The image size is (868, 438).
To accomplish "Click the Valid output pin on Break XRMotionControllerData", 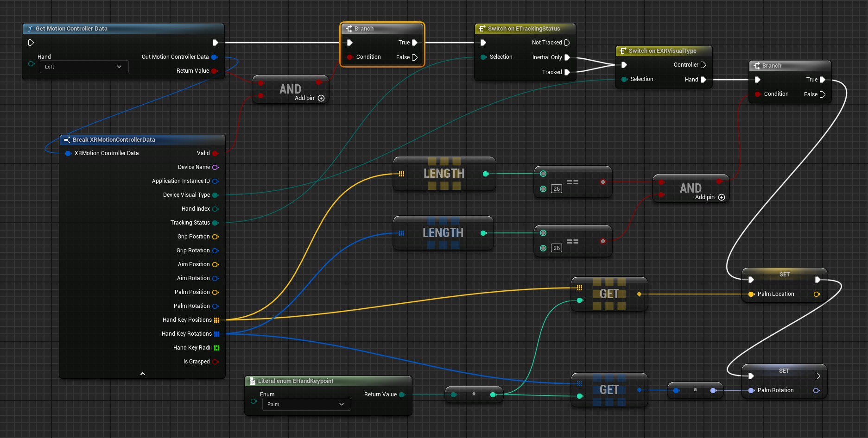I will (215, 153).
